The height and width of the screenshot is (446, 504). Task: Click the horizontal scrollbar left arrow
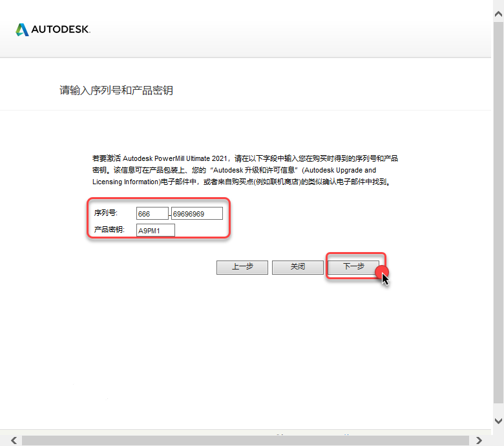(x=14, y=440)
